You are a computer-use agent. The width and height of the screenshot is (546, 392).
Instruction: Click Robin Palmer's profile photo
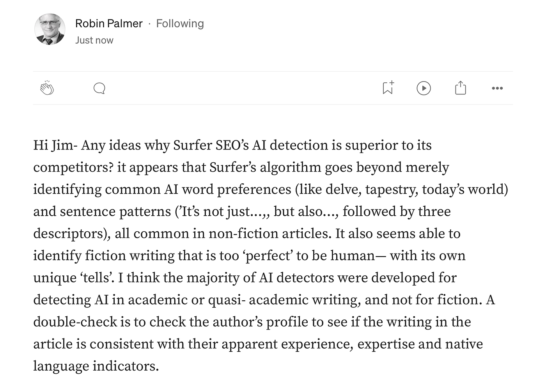[50, 29]
